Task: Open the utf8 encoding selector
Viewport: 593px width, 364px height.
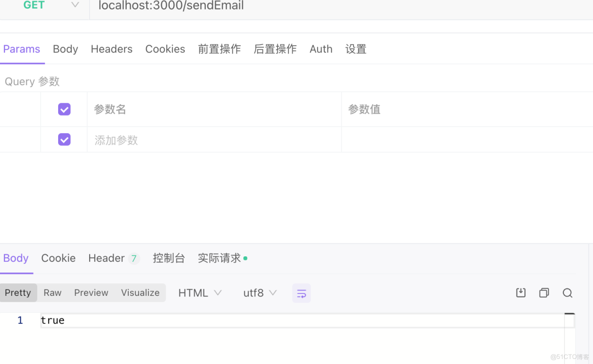Action: tap(253, 292)
